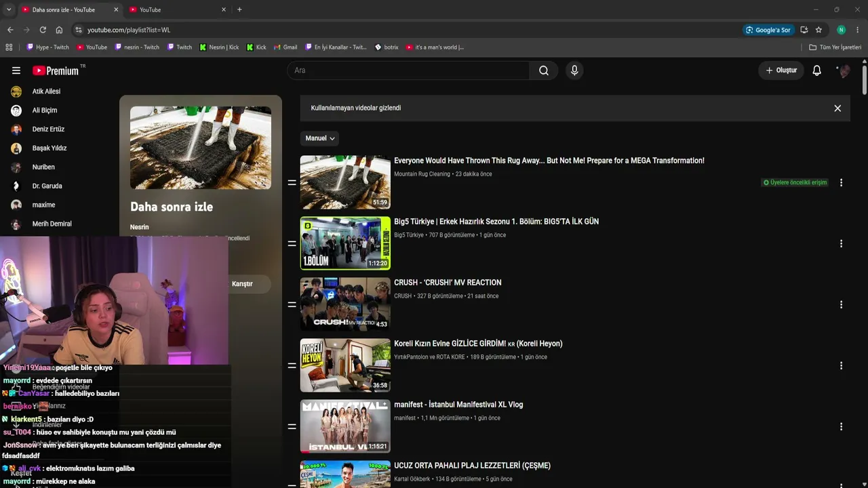The image size is (868, 488).
Task: Click the Big5 Türkiye 1.Bölüm thumbnail
Action: (x=345, y=243)
